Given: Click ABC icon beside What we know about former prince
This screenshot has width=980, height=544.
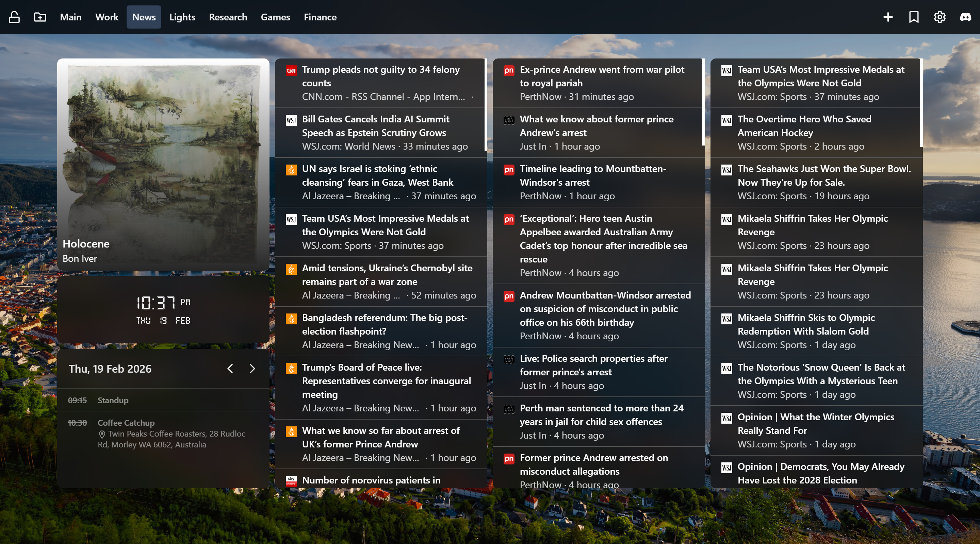Looking at the screenshot, I should pyautogui.click(x=509, y=120).
